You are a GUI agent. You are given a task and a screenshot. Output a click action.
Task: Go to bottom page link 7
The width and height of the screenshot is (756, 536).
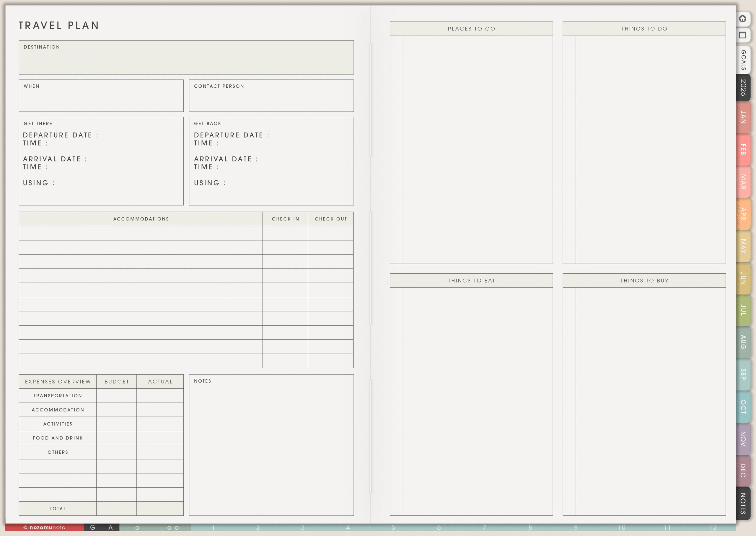point(485,527)
